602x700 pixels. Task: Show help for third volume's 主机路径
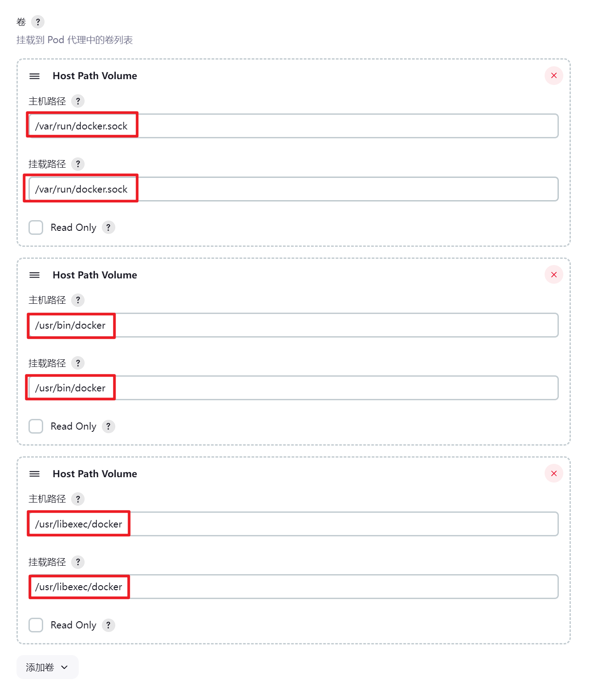78,499
